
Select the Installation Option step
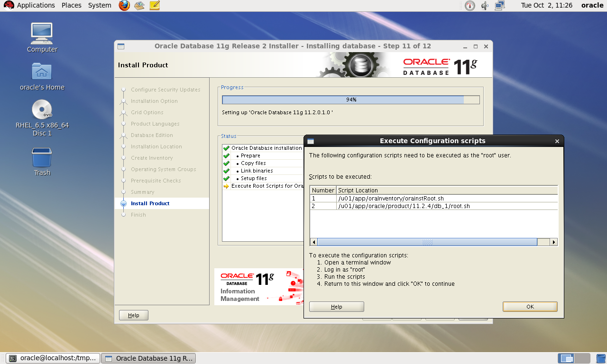[154, 101]
